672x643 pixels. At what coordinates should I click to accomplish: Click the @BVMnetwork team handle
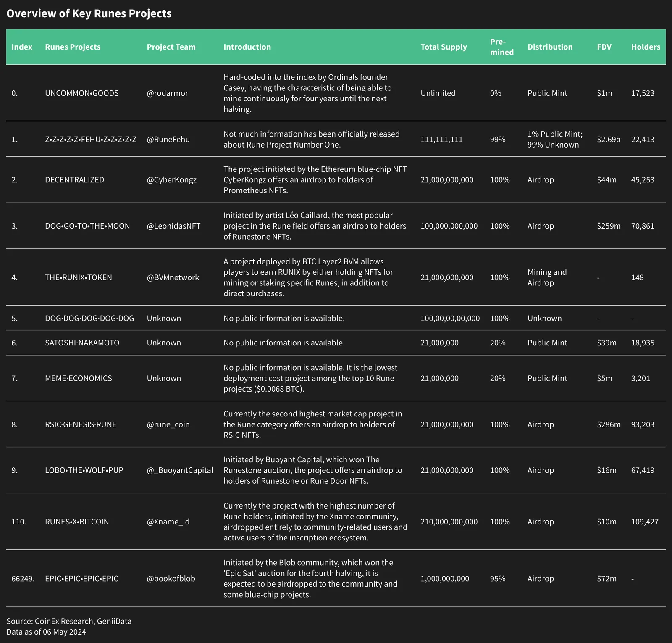pyautogui.click(x=173, y=277)
